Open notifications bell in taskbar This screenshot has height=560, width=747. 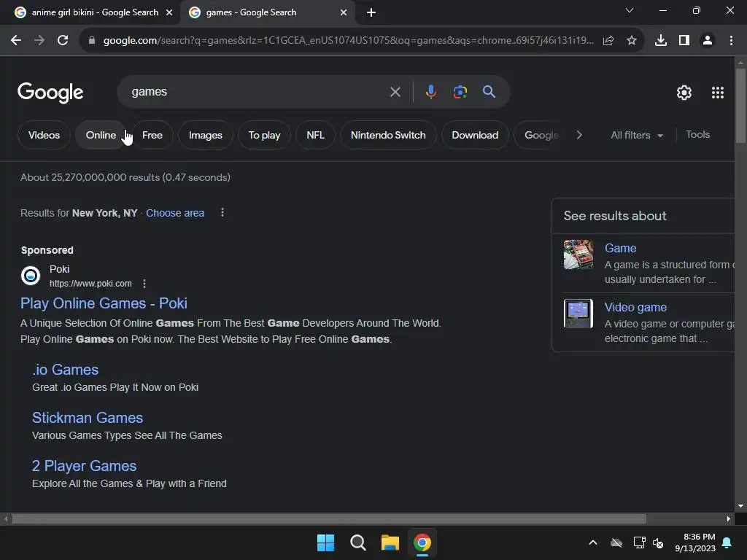tap(727, 542)
